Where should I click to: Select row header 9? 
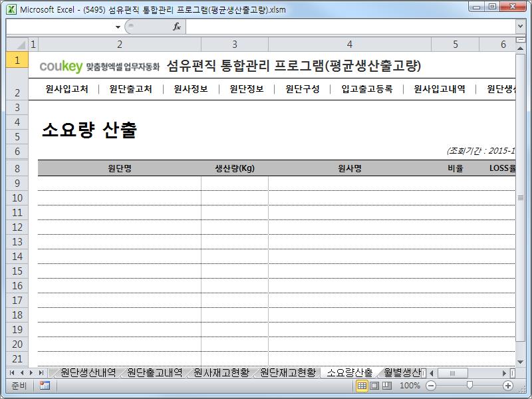coord(17,184)
